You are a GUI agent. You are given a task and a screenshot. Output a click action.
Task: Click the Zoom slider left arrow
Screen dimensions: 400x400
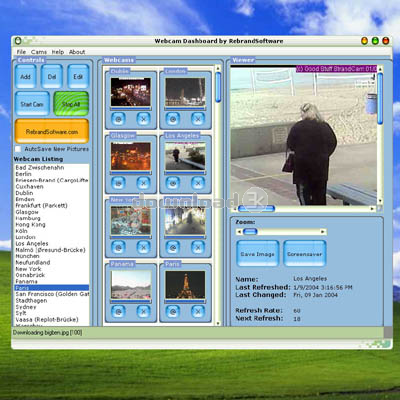click(x=239, y=231)
